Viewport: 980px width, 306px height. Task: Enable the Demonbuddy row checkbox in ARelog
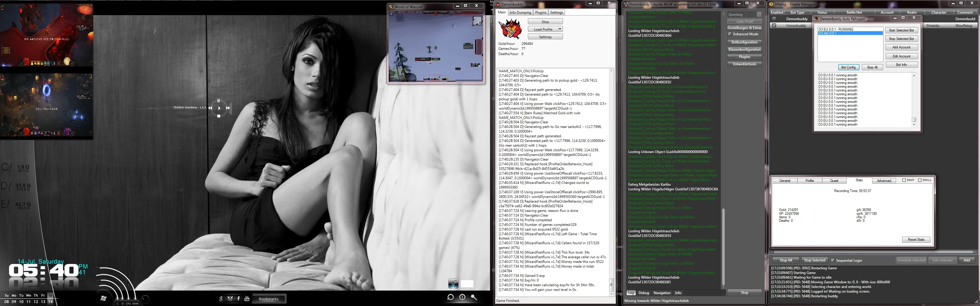coord(774,19)
